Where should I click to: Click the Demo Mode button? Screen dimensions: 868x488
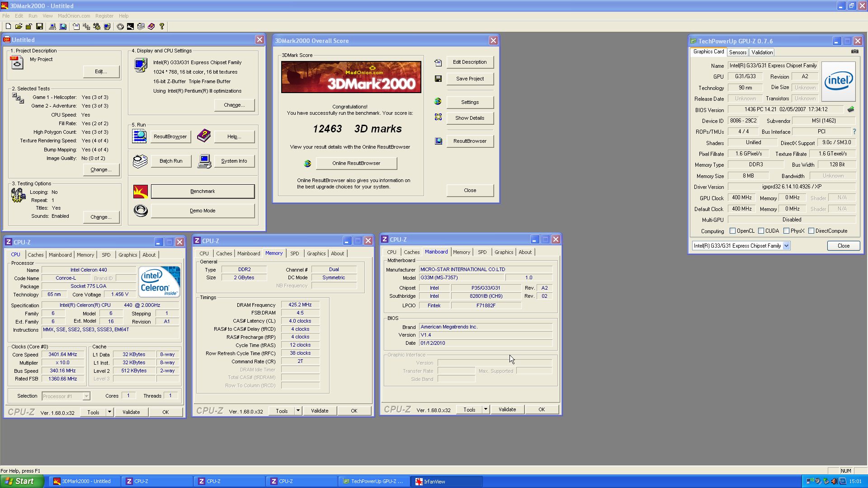[203, 211]
